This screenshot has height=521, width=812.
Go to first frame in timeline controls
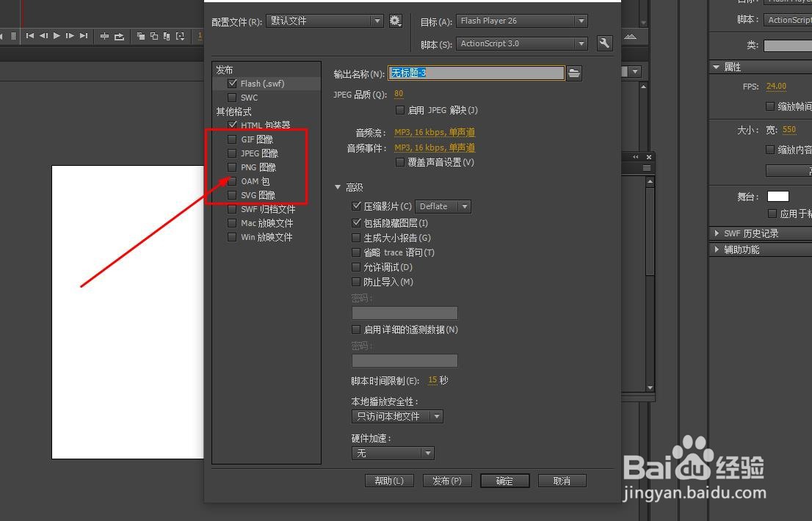[30, 36]
